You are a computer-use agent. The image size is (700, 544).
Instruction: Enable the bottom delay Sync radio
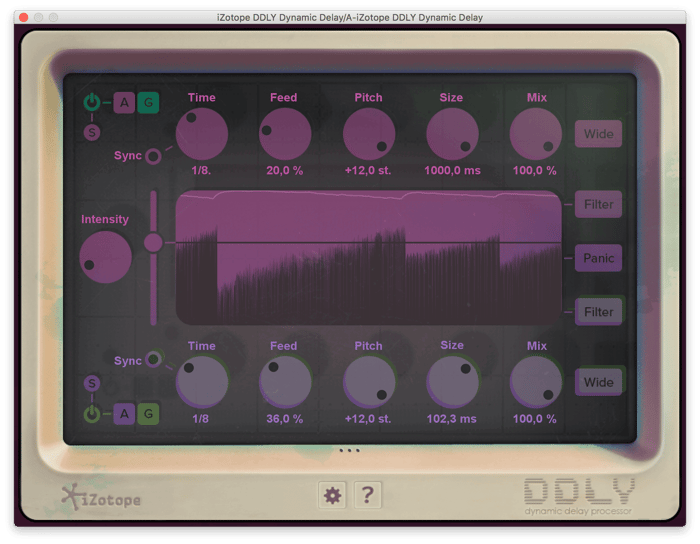click(x=154, y=359)
